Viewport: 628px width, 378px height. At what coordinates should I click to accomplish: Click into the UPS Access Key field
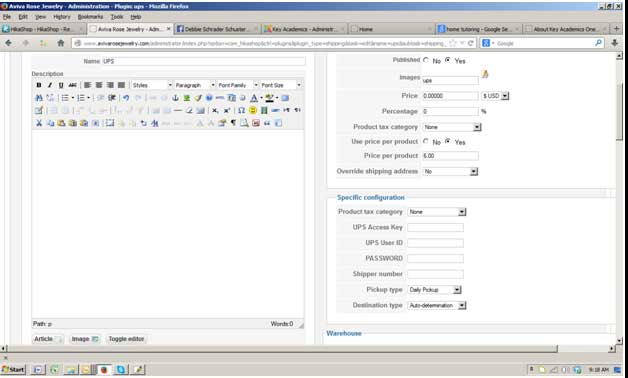tap(435, 227)
